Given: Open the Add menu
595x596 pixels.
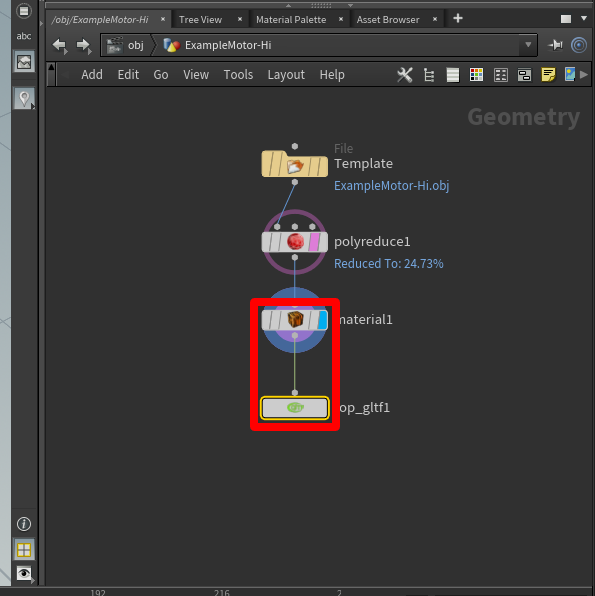Looking at the screenshot, I should tap(92, 74).
